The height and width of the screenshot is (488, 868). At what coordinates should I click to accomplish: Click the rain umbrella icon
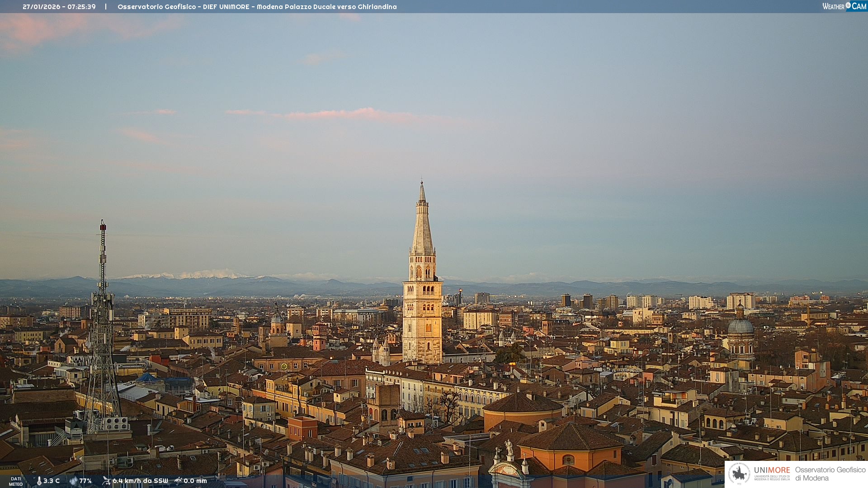(178, 481)
